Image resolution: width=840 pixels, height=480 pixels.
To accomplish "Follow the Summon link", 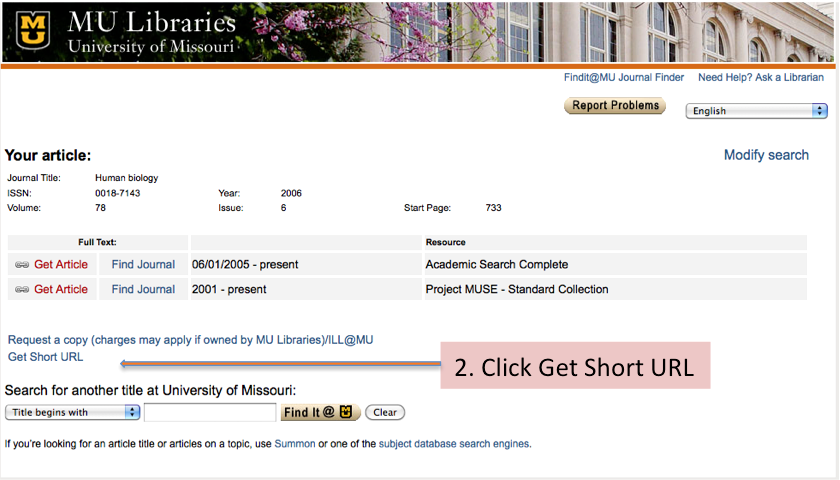I will [294, 444].
